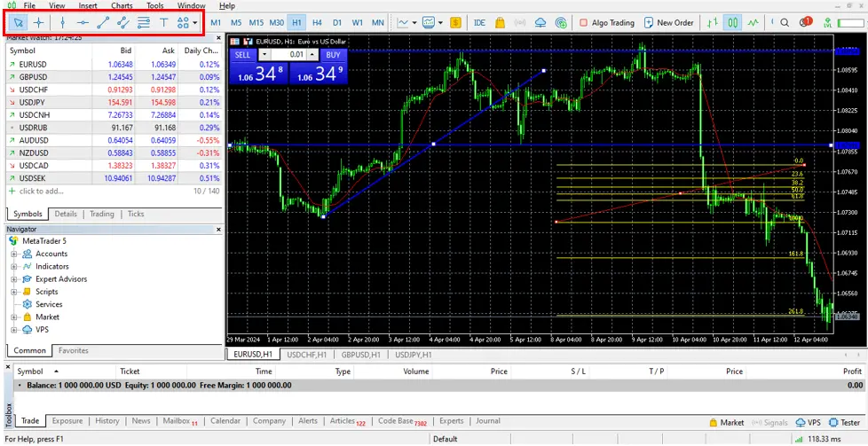Increase volume with the up arrow
Image resolution: width=868 pixels, height=446 pixels.
tap(312, 55)
